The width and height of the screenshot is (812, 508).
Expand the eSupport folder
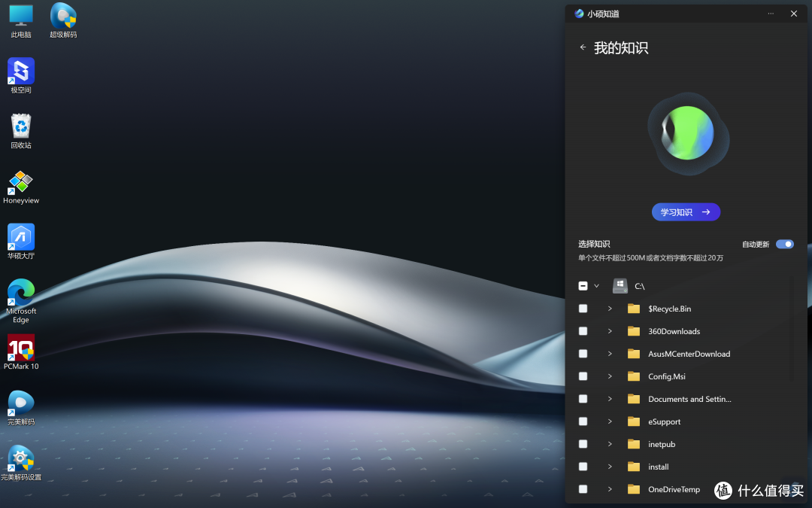[x=610, y=421]
